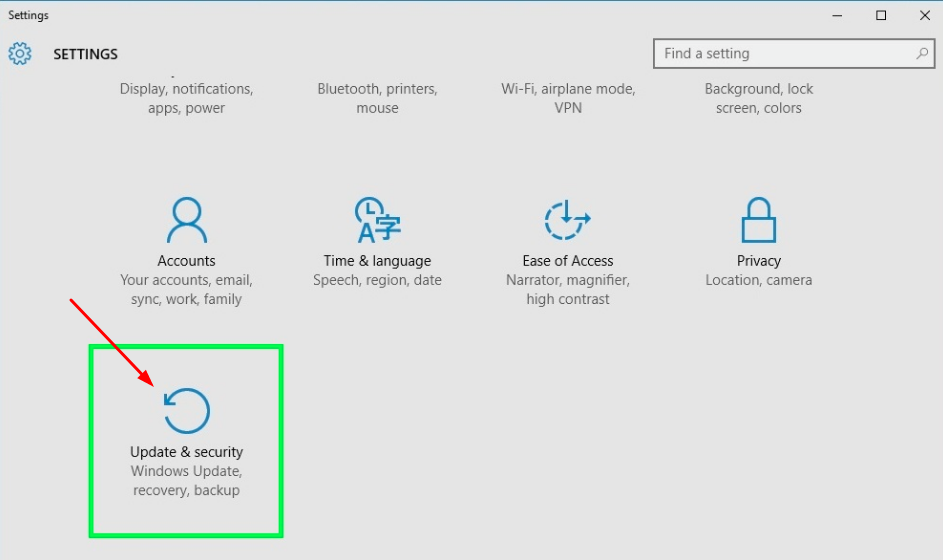
Task: Click the 'Display, notifications, apps, power' description
Action: click(x=186, y=98)
